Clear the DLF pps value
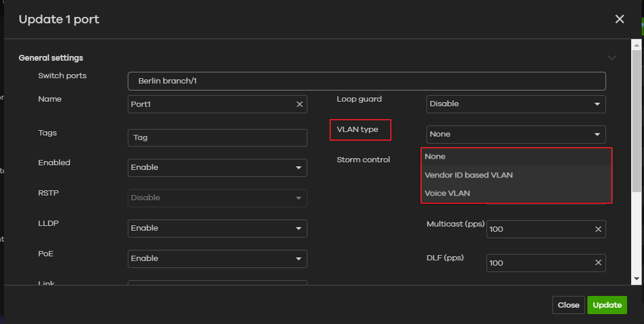 [598, 263]
